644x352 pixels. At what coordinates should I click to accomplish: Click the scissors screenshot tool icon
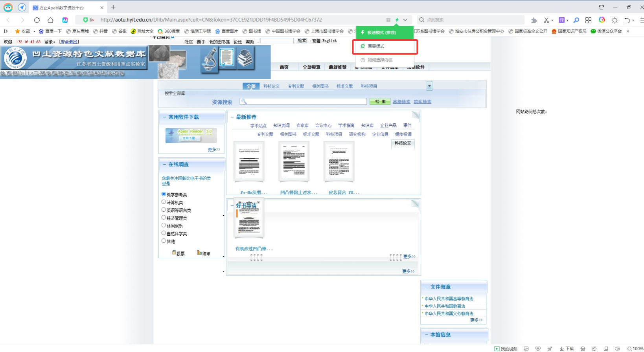[546, 20]
